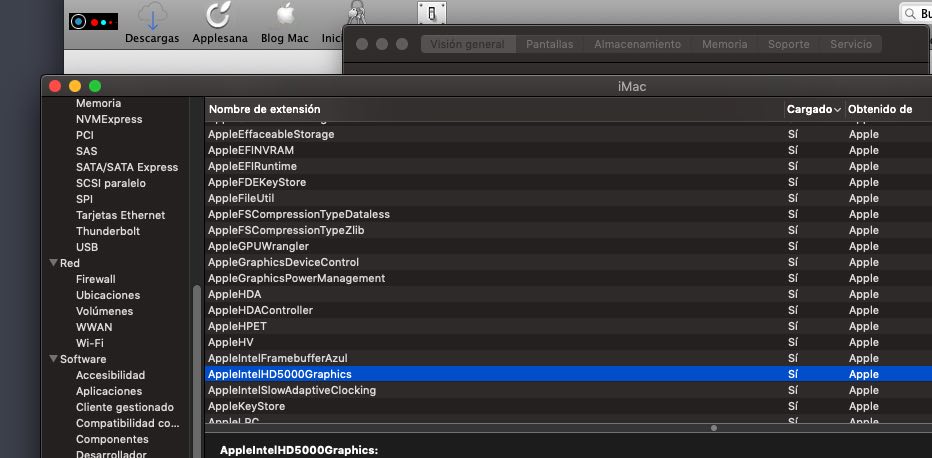Click the split-pane divider handle dot
Viewport: 932px width, 458px height.
click(x=714, y=428)
